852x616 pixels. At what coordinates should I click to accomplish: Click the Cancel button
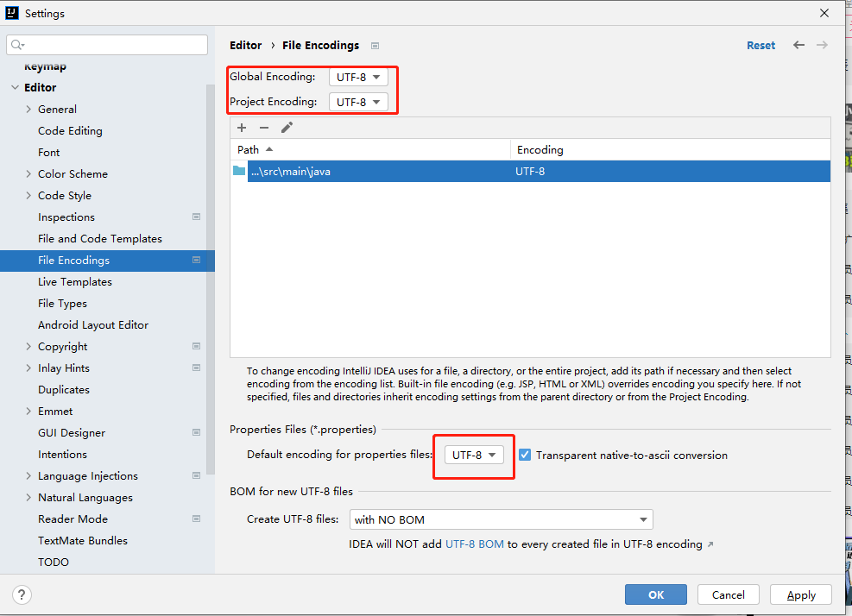tap(728, 594)
